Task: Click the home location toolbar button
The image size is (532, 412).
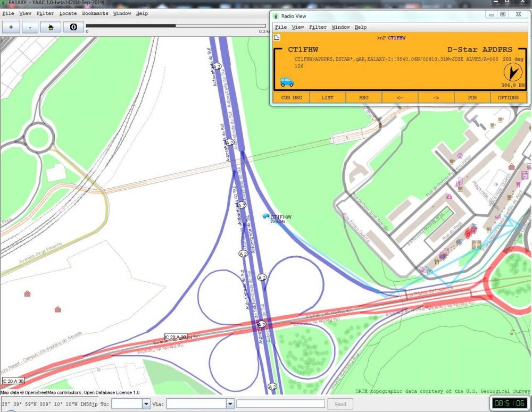Action: 51,27
